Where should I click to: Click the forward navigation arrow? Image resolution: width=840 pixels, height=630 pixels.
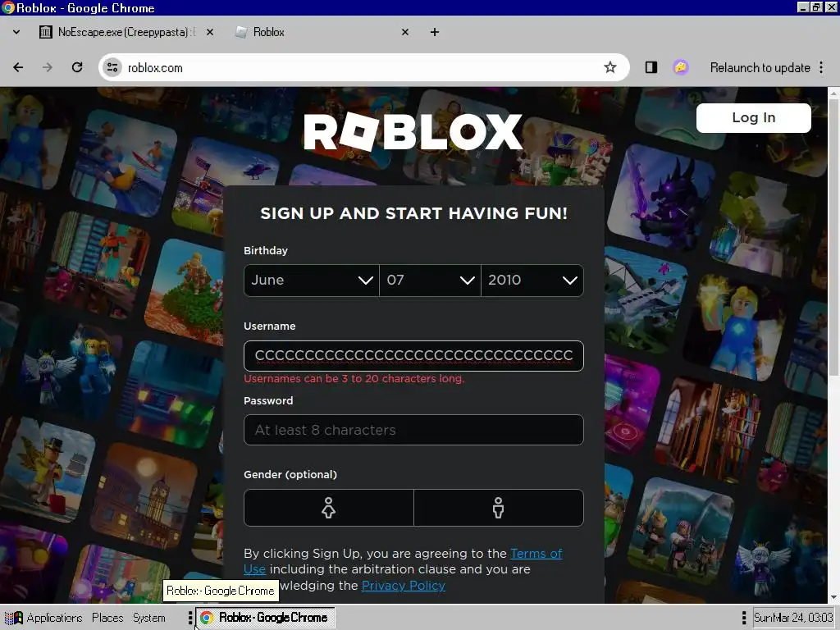[x=48, y=67]
